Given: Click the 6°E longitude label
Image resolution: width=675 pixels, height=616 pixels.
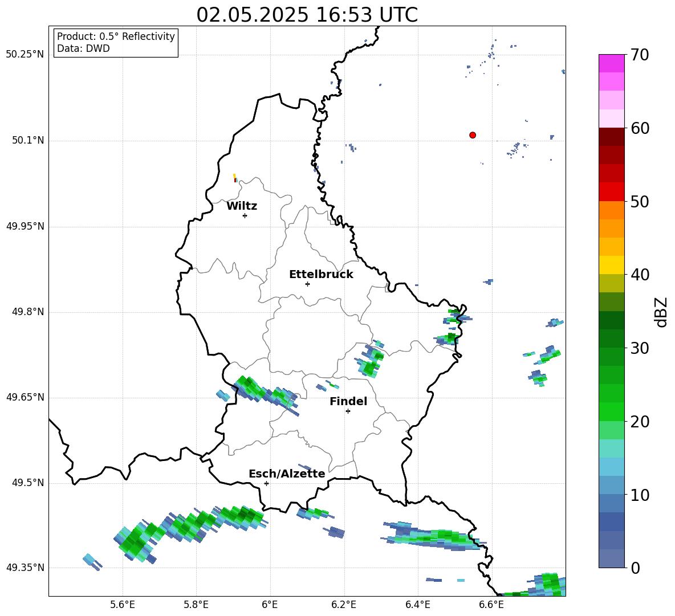Looking at the screenshot, I should pos(270,605).
